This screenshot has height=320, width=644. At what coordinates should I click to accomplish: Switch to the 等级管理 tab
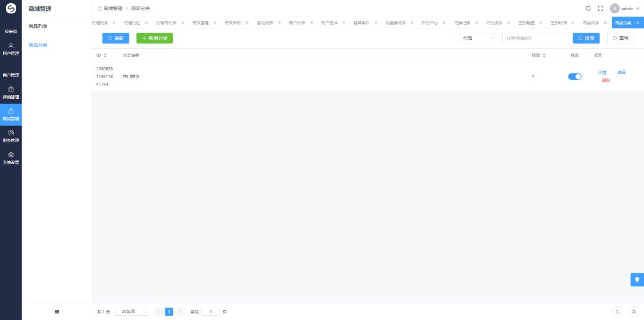200,23
